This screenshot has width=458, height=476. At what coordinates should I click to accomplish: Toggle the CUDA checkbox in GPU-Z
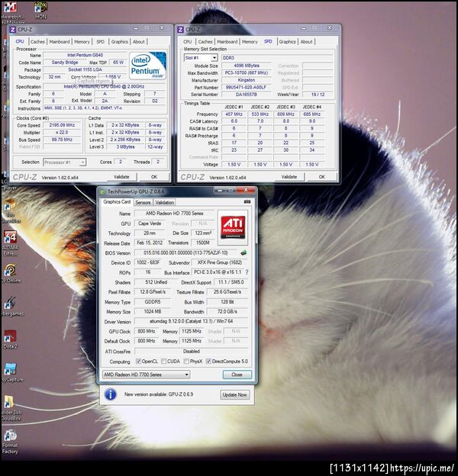click(x=164, y=362)
